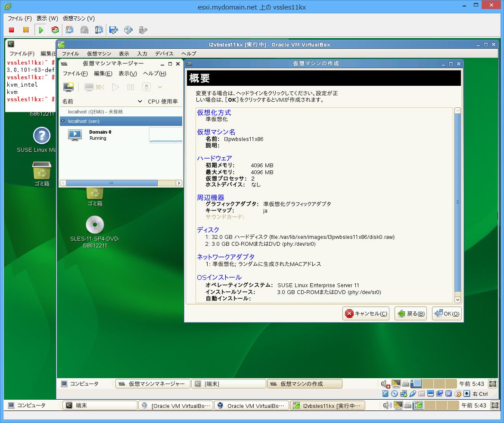Click the OK(O) button
The height and width of the screenshot is (423, 504).
tap(447, 313)
